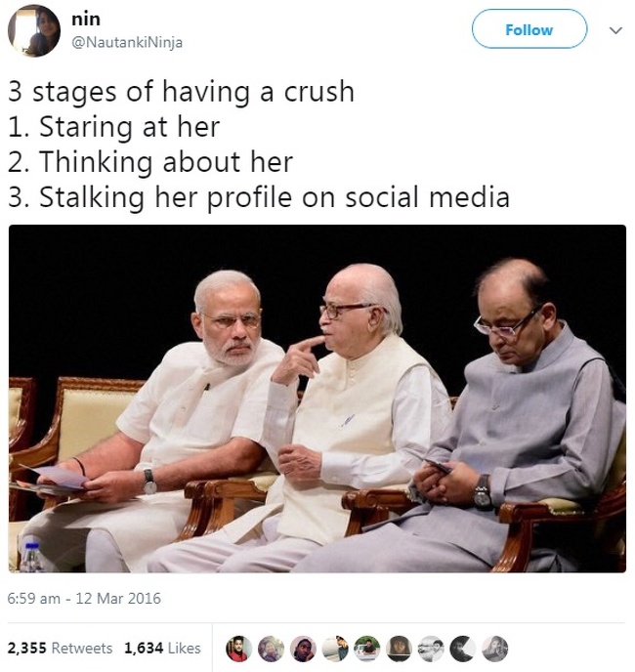This screenshot has width=635, height=672.
Task: Open the last liker avatar
Action: point(495,649)
